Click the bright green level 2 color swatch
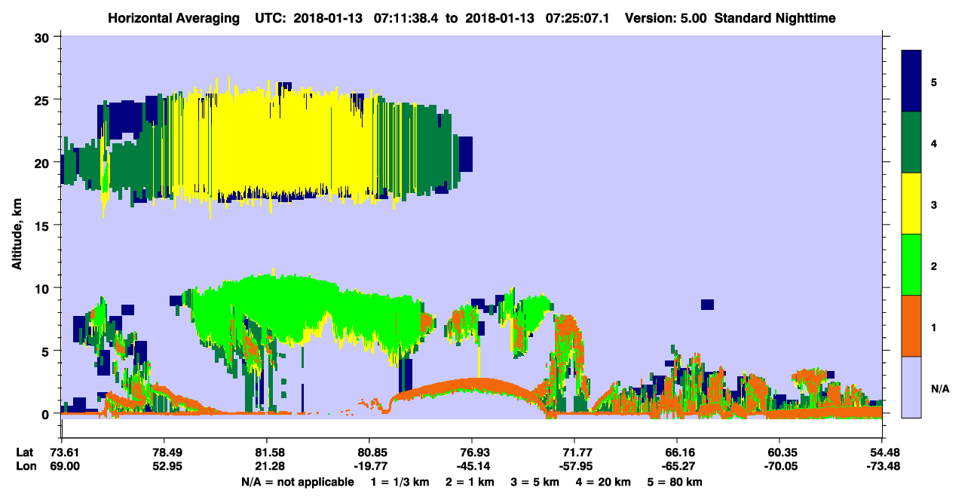 click(911, 264)
